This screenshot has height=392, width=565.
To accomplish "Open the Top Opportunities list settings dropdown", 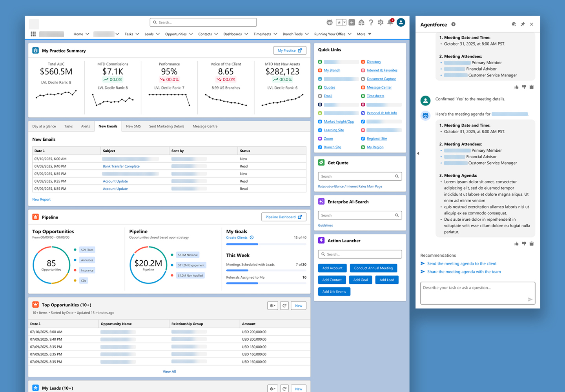I will 273,306.
